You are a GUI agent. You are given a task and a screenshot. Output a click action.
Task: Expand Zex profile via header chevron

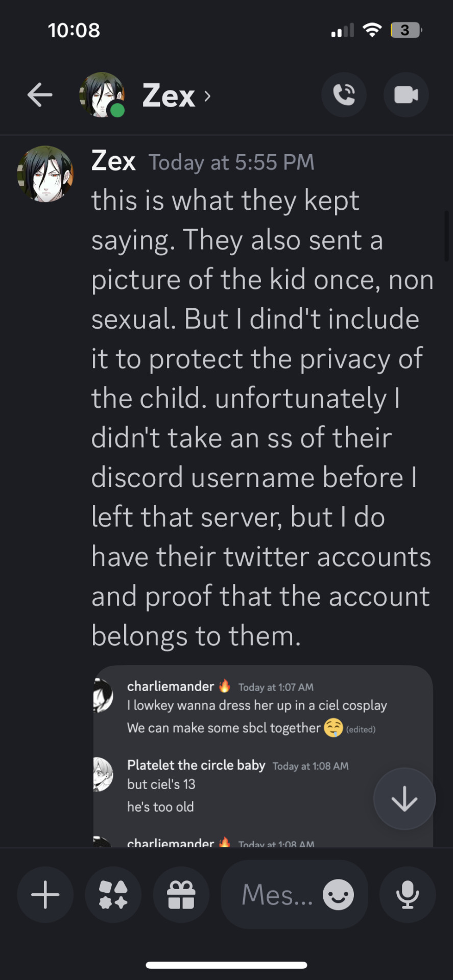[207, 96]
